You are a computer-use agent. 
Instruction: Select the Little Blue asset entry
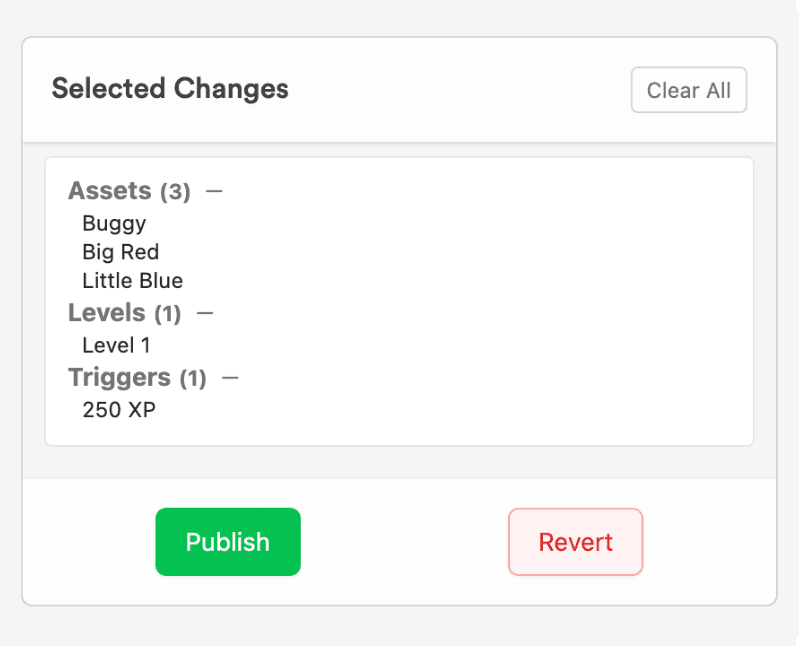point(132,280)
